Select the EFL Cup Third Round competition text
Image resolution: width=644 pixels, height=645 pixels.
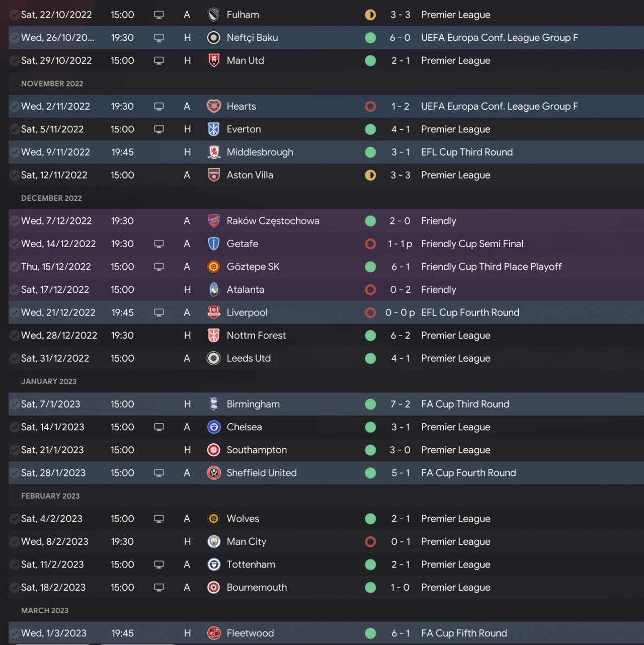(467, 152)
